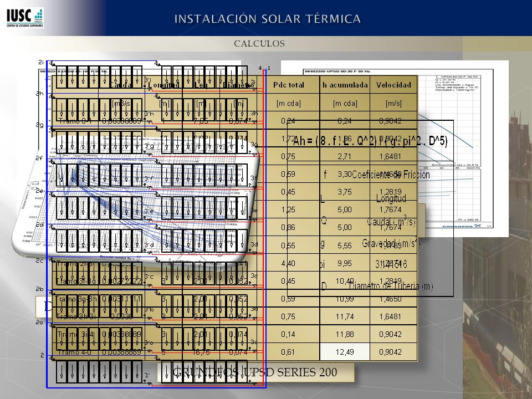The width and height of the screenshot is (532, 399).
Task: Select the CALCULOS subtitle
Action: [259, 43]
